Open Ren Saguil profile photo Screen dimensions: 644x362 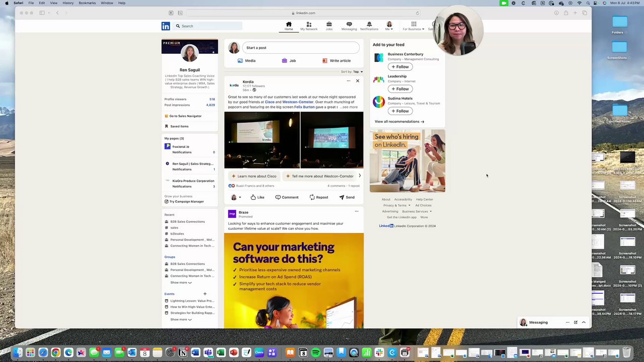click(190, 53)
